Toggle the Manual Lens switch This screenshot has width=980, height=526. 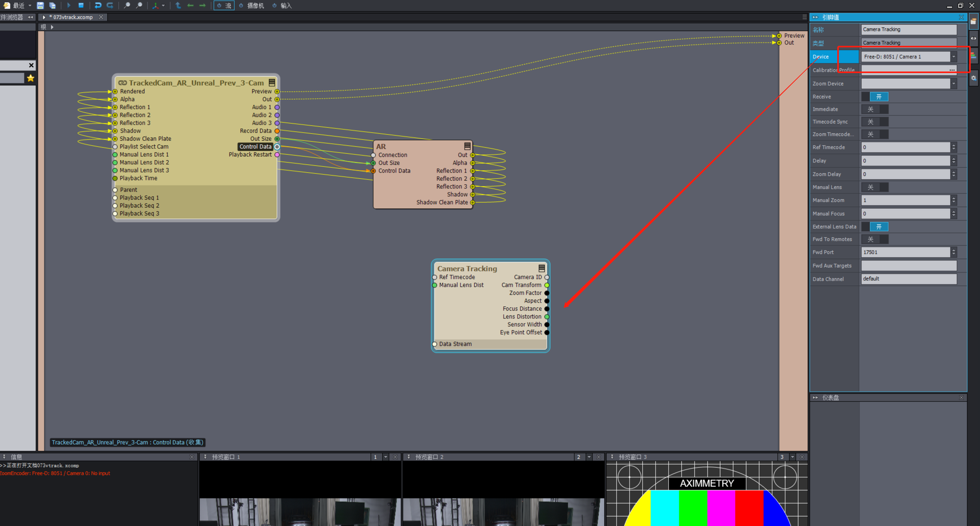pyautogui.click(x=875, y=187)
